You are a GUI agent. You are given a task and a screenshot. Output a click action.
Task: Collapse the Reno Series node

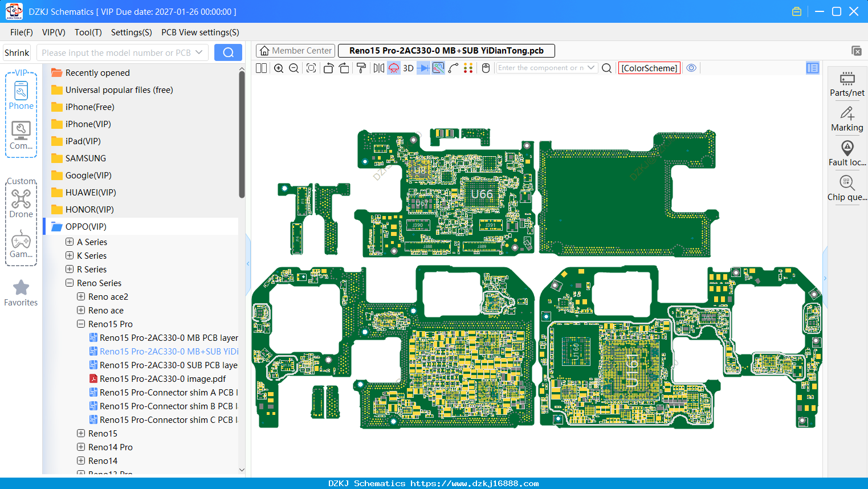click(x=70, y=283)
